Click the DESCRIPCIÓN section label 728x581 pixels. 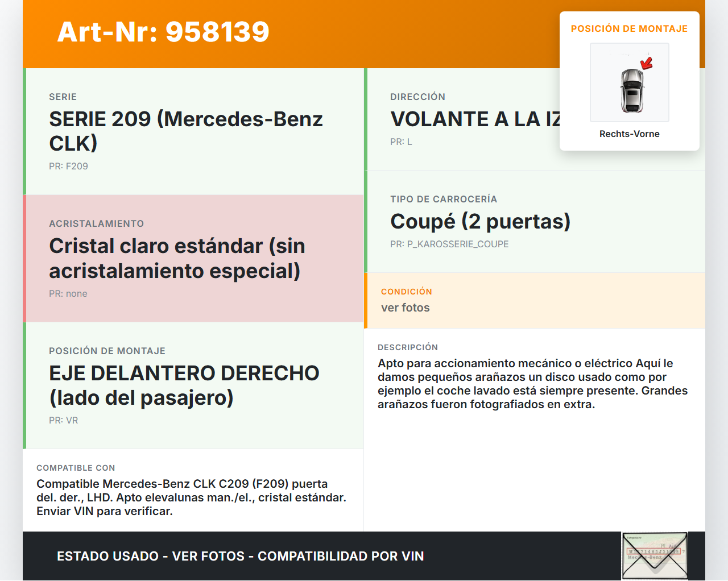coord(408,347)
